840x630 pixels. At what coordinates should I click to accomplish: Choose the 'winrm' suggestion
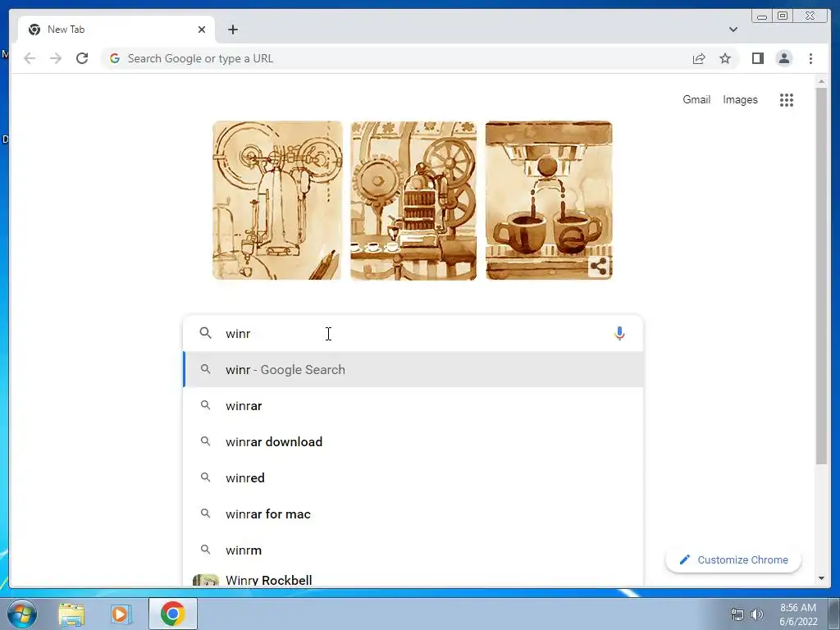click(x=413, y=550)
